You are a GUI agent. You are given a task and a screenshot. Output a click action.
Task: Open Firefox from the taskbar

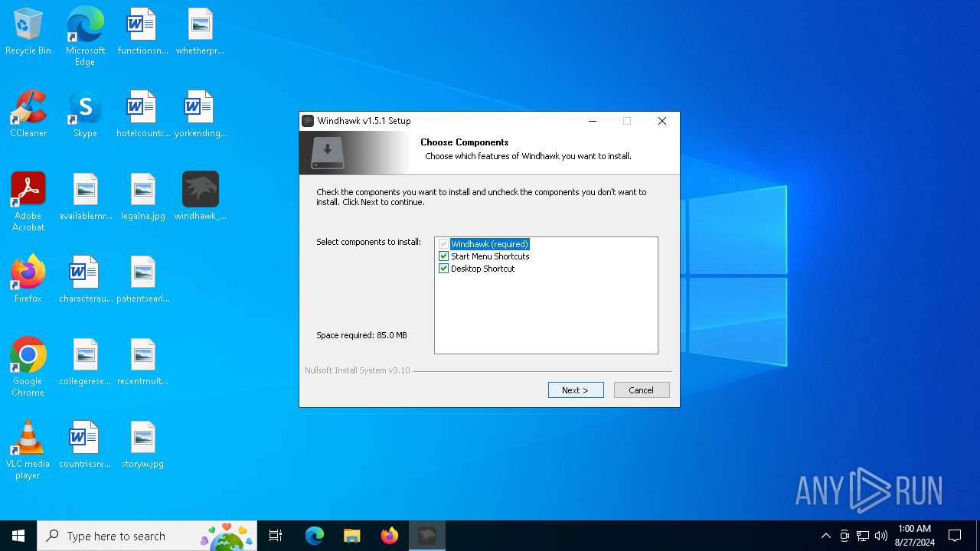coord(390,536)
